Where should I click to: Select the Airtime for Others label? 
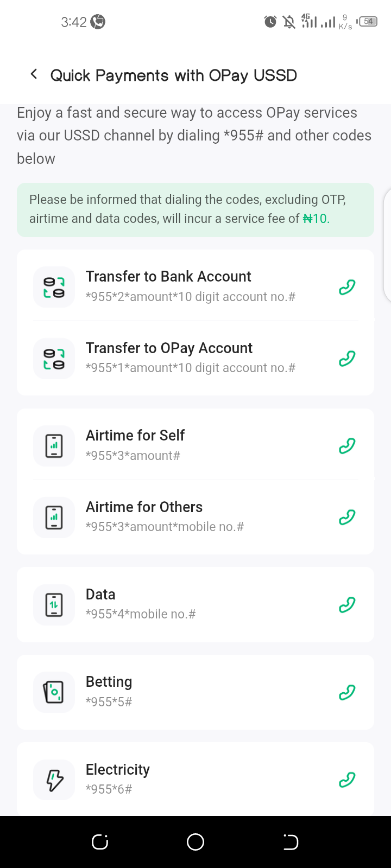pos(144,507)
